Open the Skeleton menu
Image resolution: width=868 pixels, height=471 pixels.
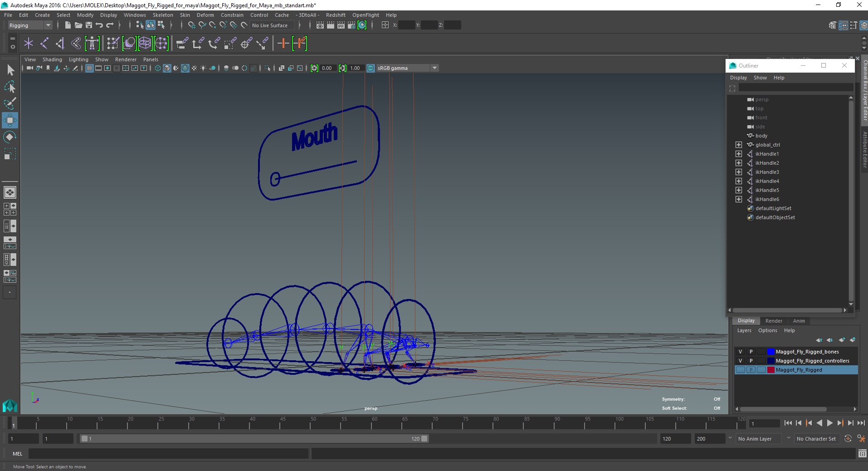pyautogui.click(x=163, y=15)
